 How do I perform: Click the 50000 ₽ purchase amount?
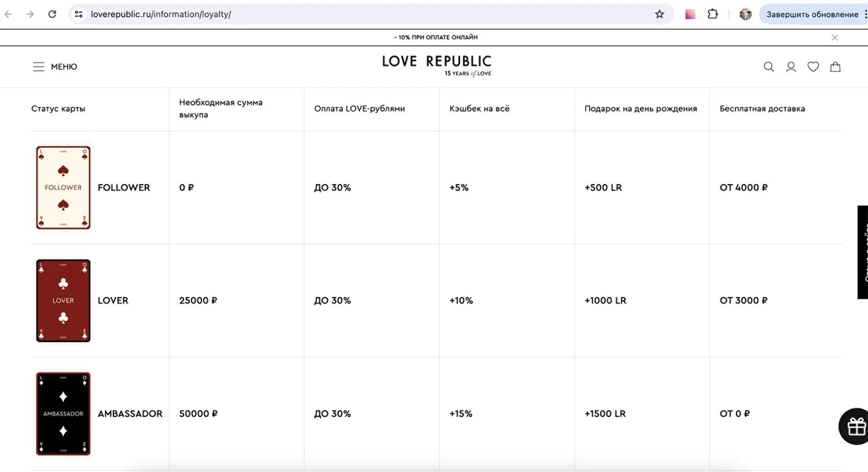pos(198,413)
